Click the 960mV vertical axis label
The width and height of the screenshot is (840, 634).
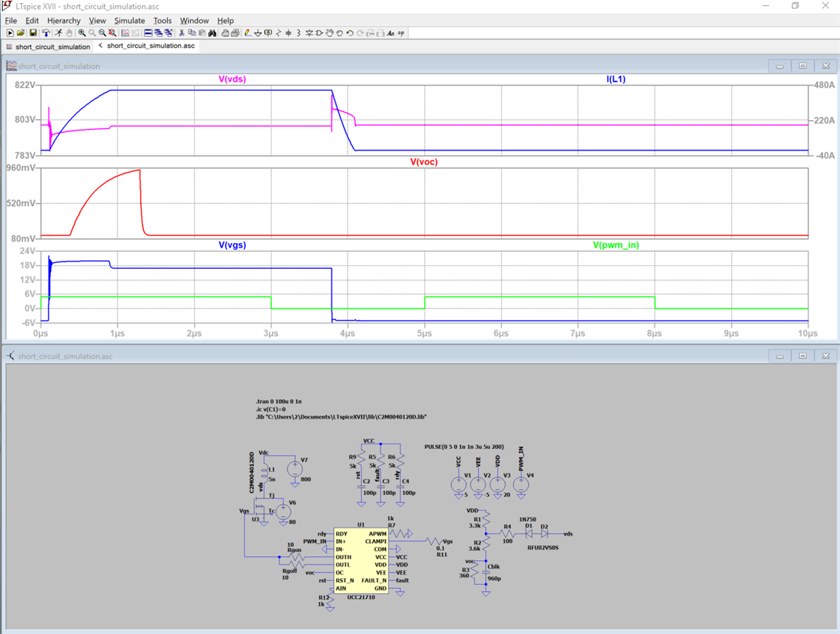(22, 168)
